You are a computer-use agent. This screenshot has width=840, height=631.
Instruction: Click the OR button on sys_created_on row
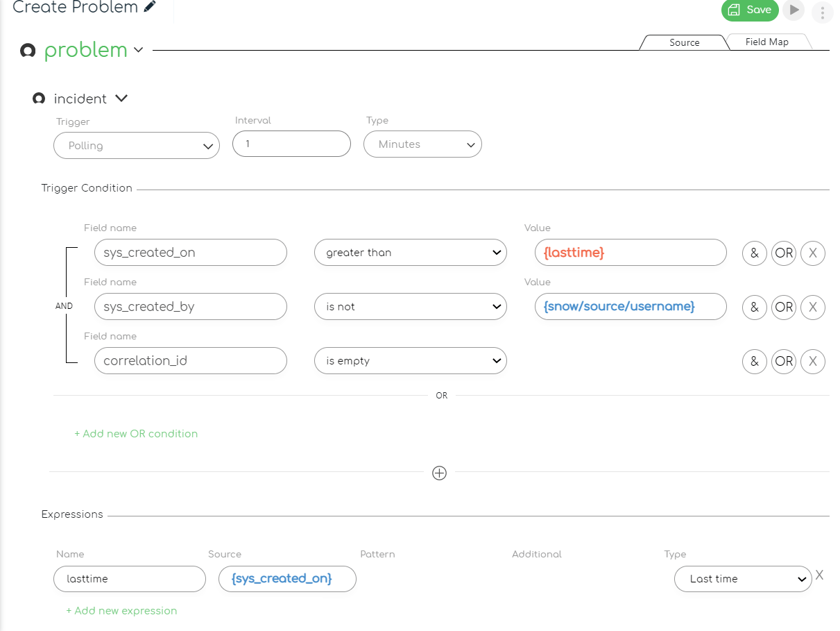(784, 253)
